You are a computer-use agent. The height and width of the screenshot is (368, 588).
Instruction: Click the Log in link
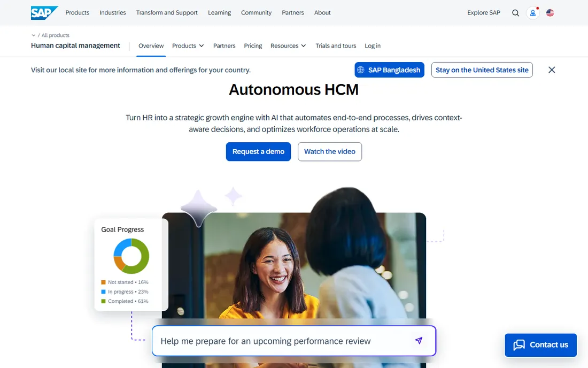(373, 46)
